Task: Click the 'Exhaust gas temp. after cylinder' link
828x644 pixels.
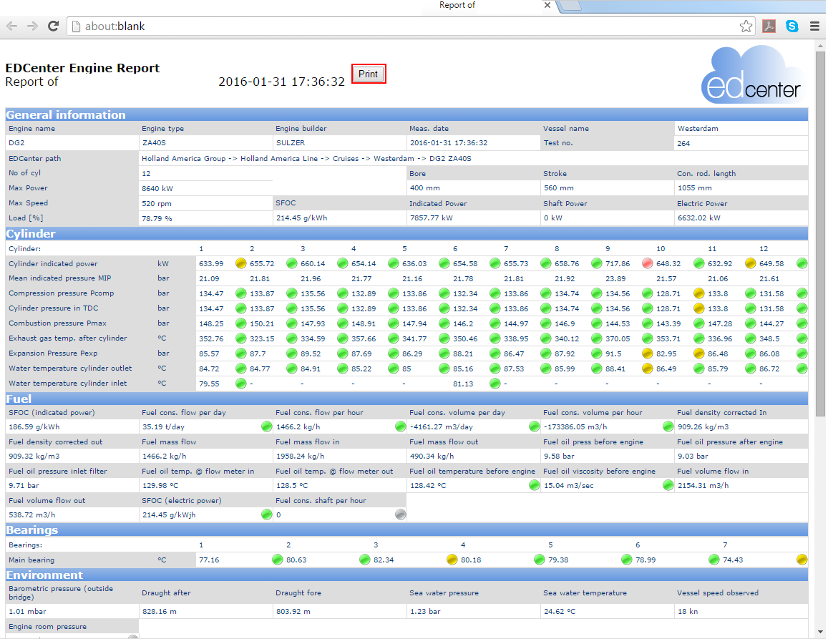Action: coord(67,338)
